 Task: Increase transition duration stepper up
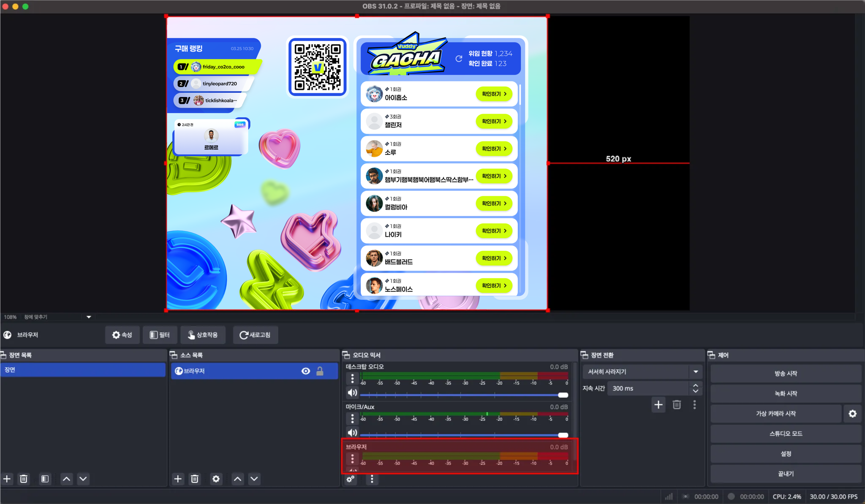click(x=696, y=385)
